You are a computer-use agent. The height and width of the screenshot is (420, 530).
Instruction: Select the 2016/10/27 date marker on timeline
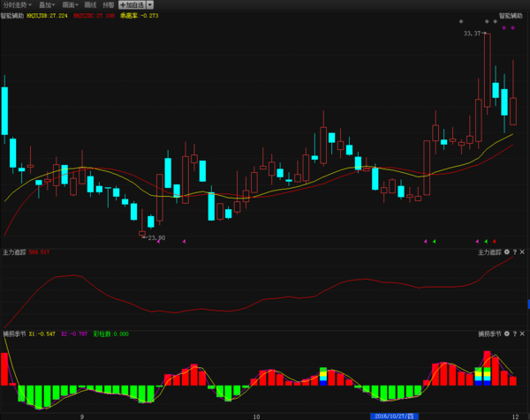[393, 415]
